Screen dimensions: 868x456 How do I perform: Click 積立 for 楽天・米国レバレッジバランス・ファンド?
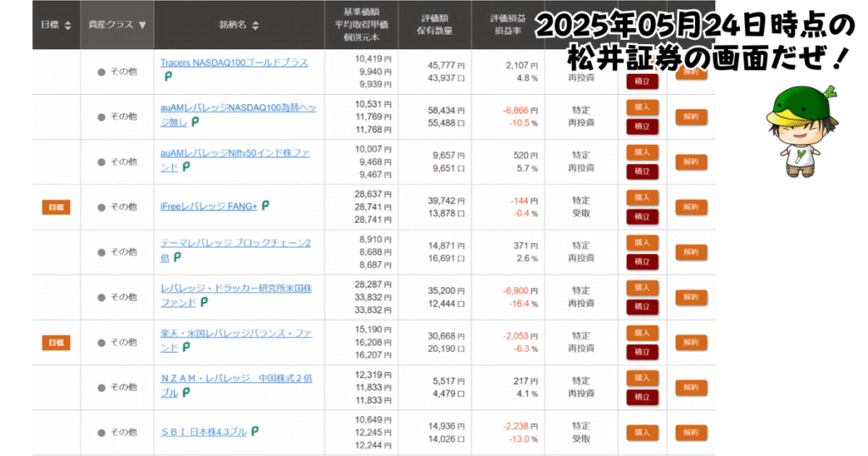[x=643, y=352]
